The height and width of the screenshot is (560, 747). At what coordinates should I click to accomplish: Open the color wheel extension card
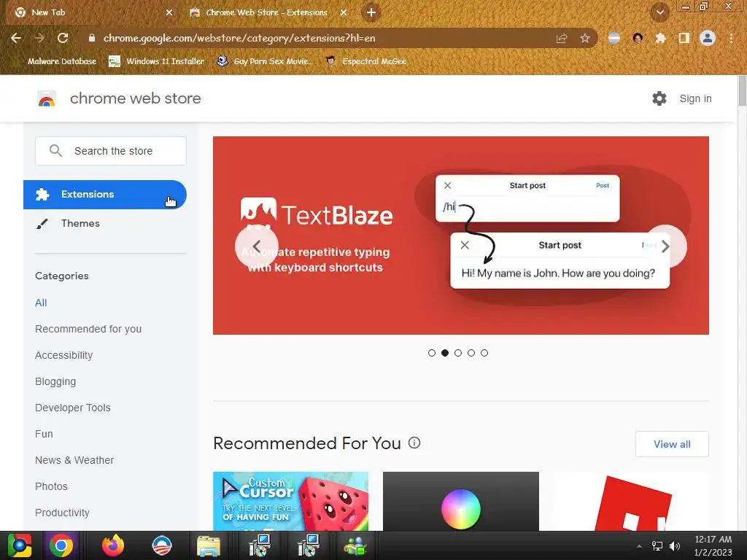click(461, 501)
